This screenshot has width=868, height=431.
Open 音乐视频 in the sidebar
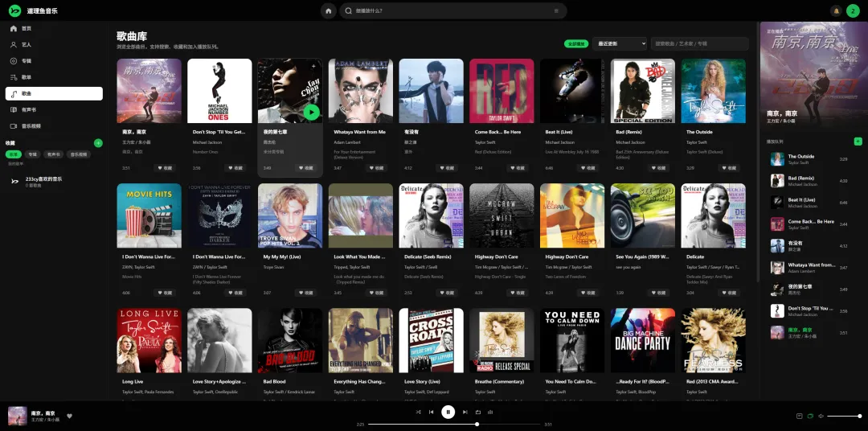54,125
